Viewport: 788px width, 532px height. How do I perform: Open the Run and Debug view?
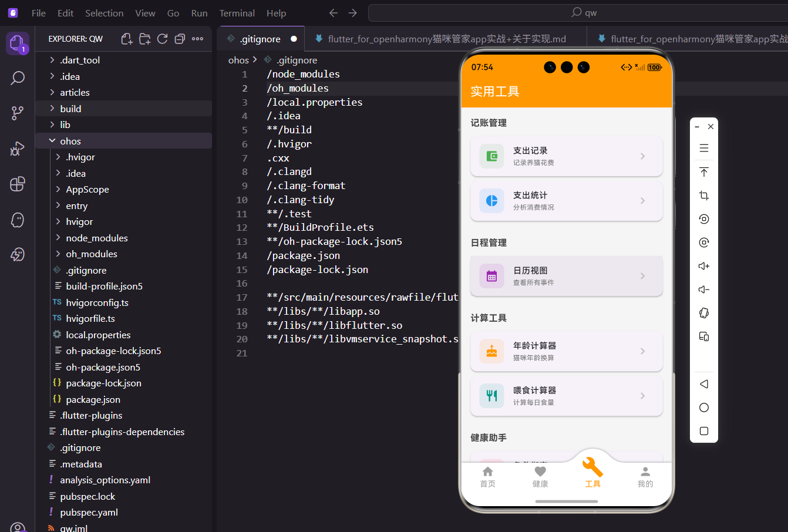(x=17, y=149)
